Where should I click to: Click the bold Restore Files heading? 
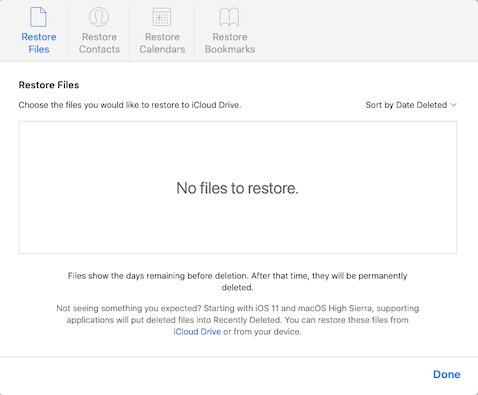(x=49, y=85)
